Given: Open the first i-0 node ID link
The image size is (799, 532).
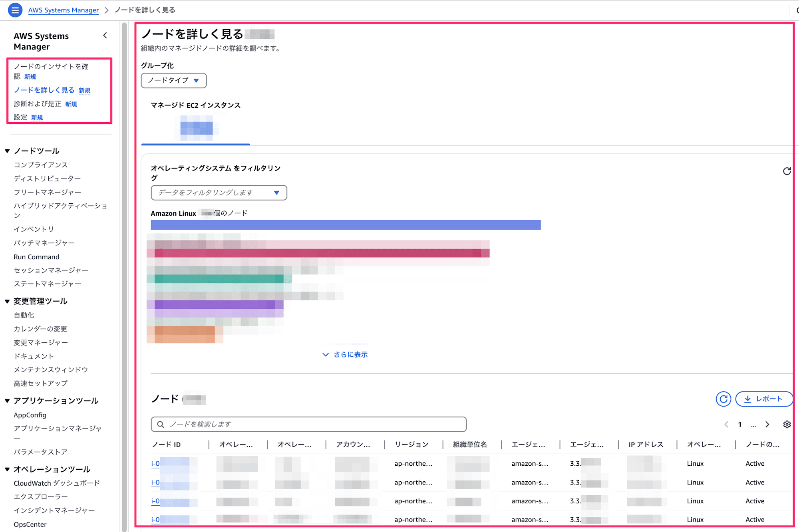Looking at the screenshot, I should click(x=155, y=464).
